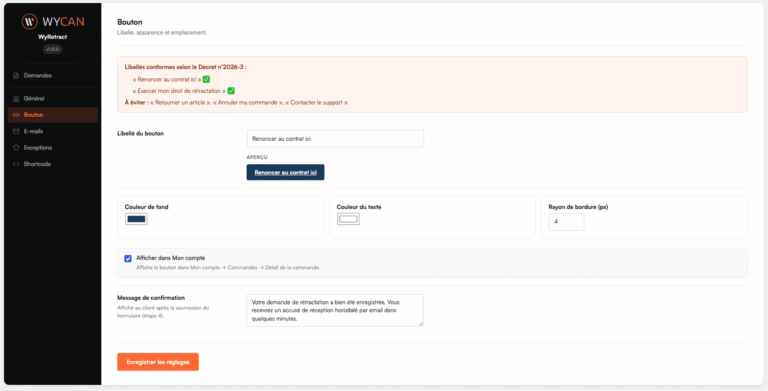Viewport: 768px width, 391px height.
Task: Click the Bouton sidebar icon
Action: (x=16, y=115)
